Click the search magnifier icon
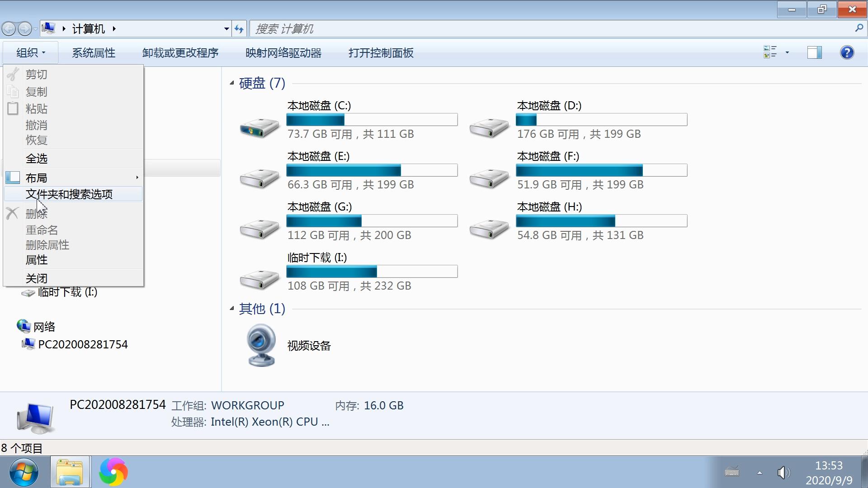This screenshot has height=488, width=868. point(859,28)
